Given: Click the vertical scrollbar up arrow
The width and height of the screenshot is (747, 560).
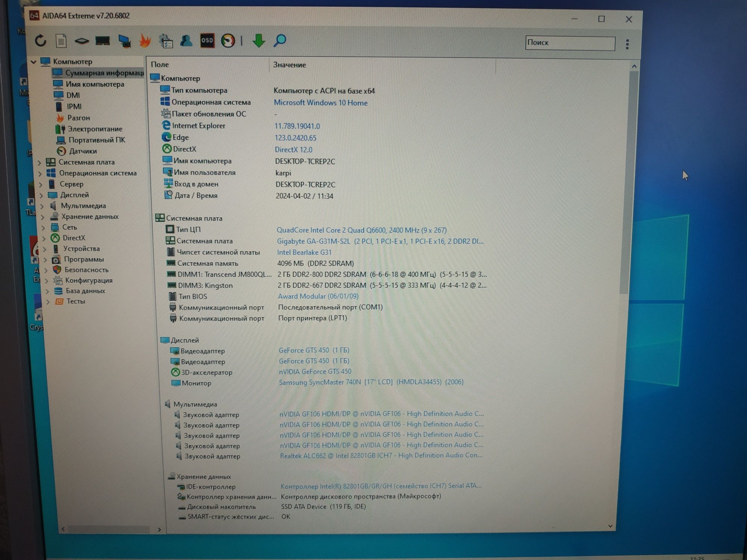Looking at the screenshot, I should click(634, 66).
